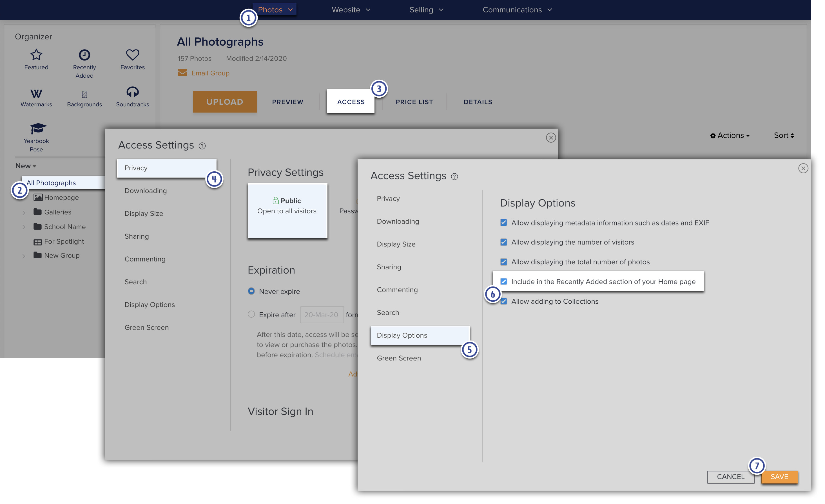Open Recently Added clock icon
Screen dimensions: 825x504
(84, 55)
